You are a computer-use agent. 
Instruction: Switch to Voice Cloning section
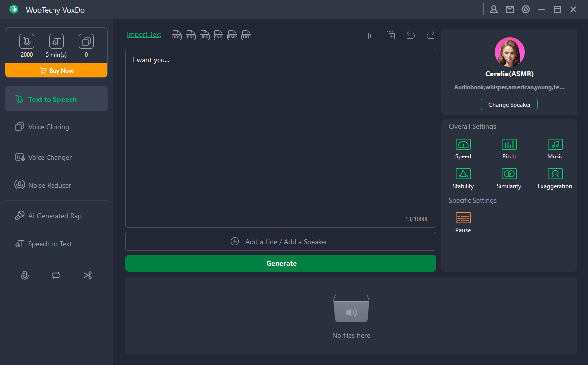49,127
